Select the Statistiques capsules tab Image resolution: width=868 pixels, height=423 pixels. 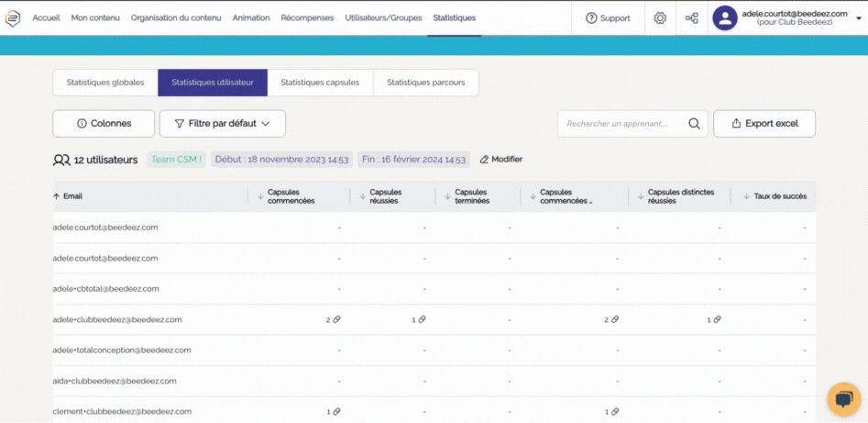pos(320,83)
